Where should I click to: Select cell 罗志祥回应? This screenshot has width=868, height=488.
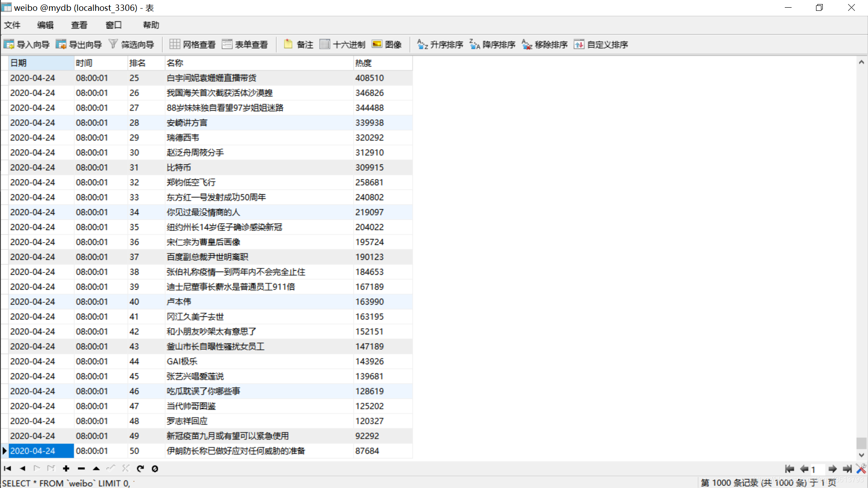pos(259,421)
